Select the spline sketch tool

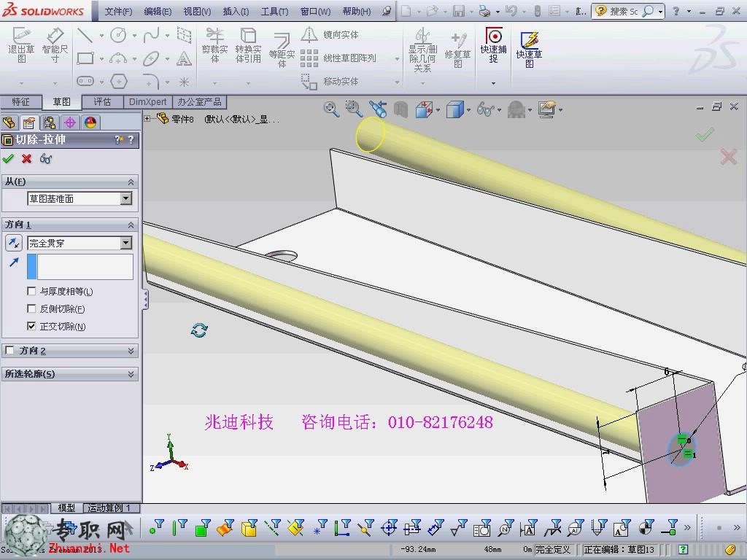pos(152,35)
